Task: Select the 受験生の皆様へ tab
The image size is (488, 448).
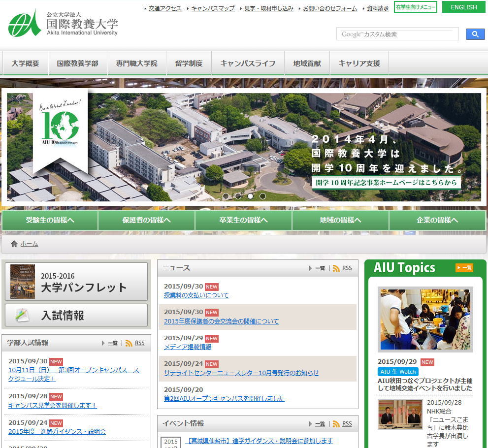Action: [x=50, y=220]
